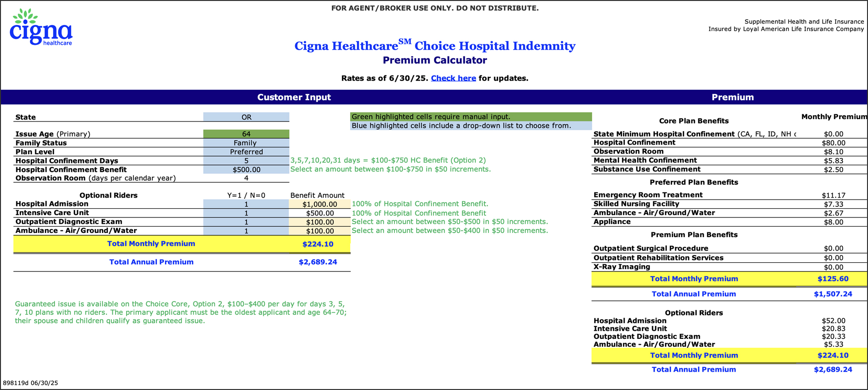Click the Premium section header
The width and height of the screenshot is (868, 390).
(732, 97)
